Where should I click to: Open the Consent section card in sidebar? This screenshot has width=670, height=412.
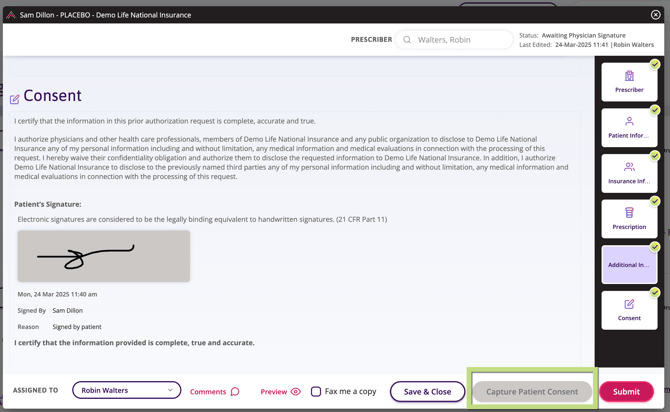pyautogui.click(x=629, y=310)
